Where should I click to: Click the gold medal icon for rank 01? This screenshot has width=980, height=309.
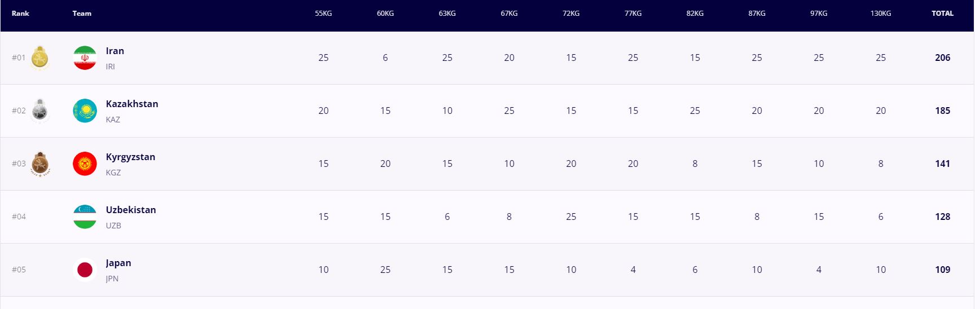(x=39, y=58)
